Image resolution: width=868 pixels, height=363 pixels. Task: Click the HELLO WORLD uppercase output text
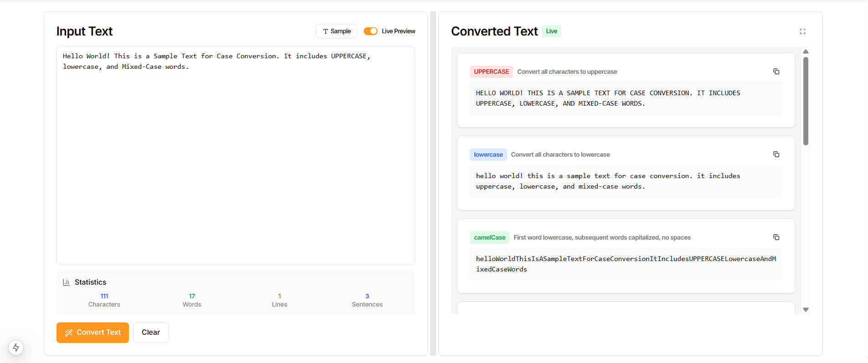click(x=626, y=98)
